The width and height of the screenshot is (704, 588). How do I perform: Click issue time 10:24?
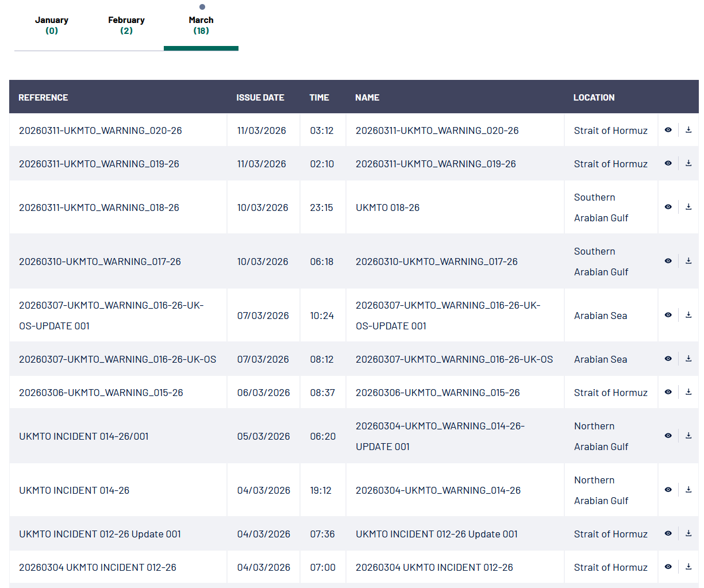322,316
